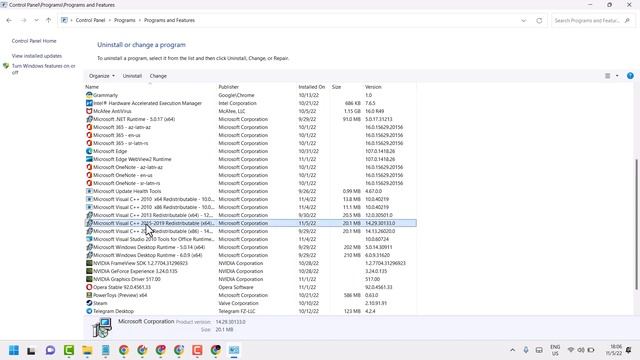
Task: Click the Intel Hardware Accelerated Execution Manager icon
Action: click(x=89, y=103)
